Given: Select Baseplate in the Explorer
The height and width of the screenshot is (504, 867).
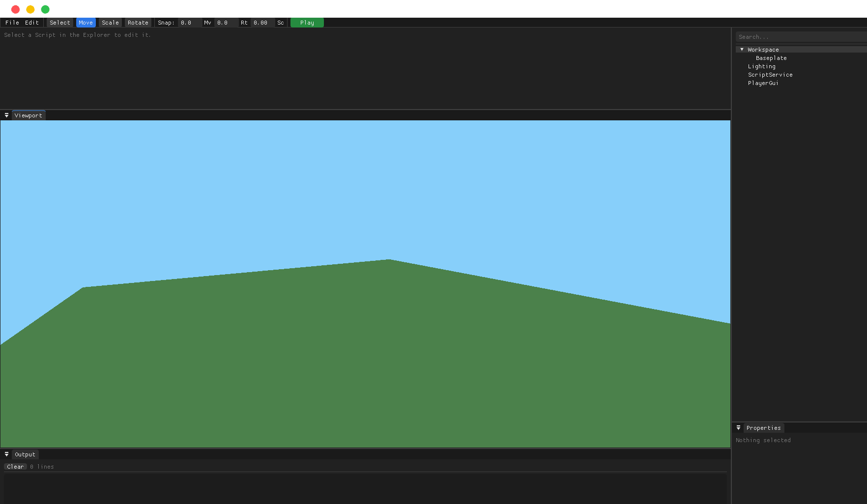Looking at the screenshot, I should [770, 57].
